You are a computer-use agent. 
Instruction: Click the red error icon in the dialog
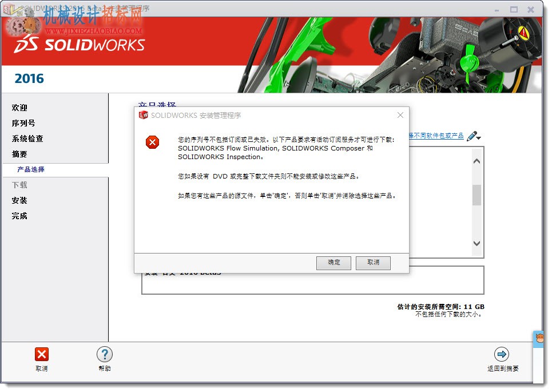point(152,142)
